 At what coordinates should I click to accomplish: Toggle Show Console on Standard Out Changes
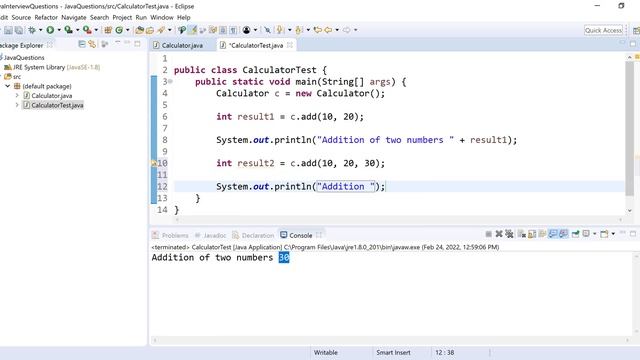click(x=553, y=234)
